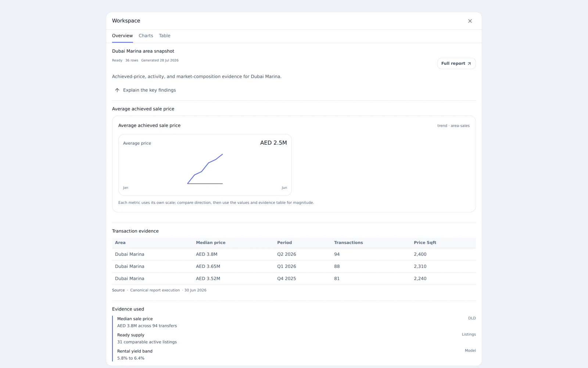This screenshot has width=588, height=368.
Task: Click the Median price column header
Action: [x=211, y=243]
